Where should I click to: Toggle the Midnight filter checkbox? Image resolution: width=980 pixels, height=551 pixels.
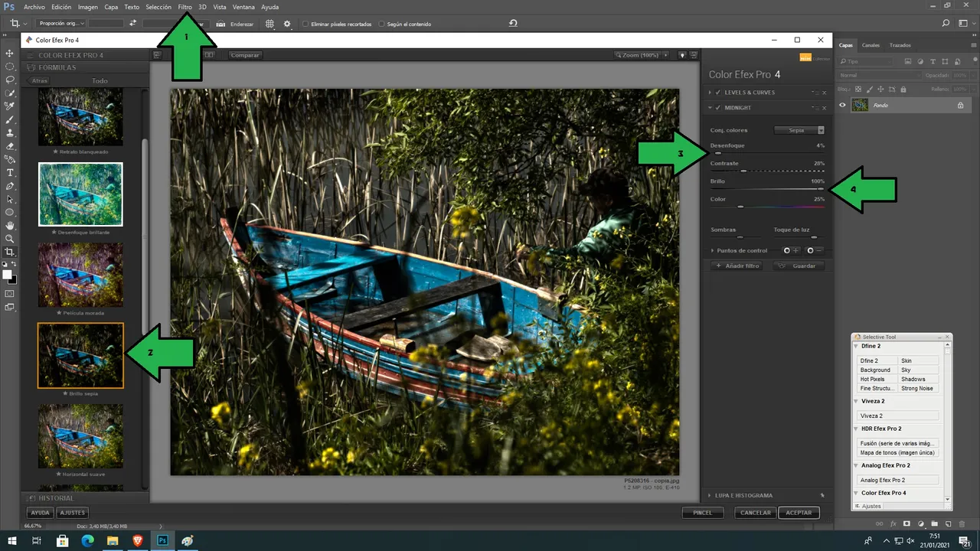pos(717,108)
